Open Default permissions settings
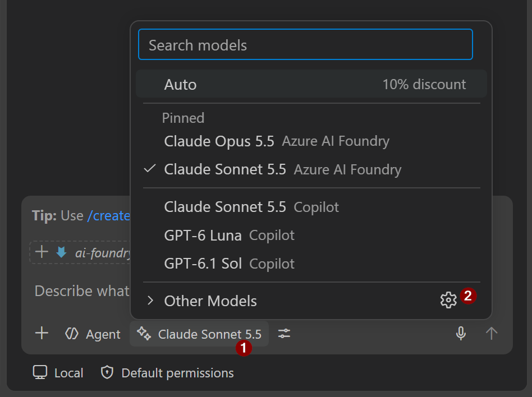The width and height of the screenshot is (532, 397). click(x=167, y=372)
